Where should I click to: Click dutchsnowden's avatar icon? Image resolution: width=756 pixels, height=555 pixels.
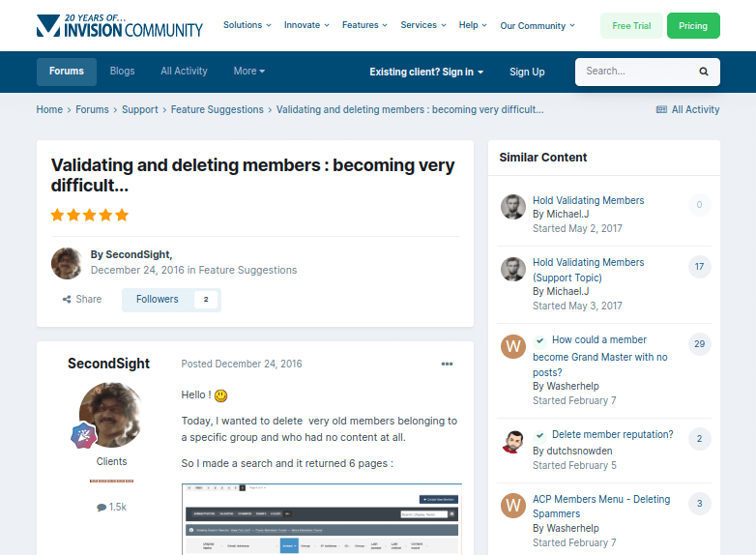coord(513,442)
